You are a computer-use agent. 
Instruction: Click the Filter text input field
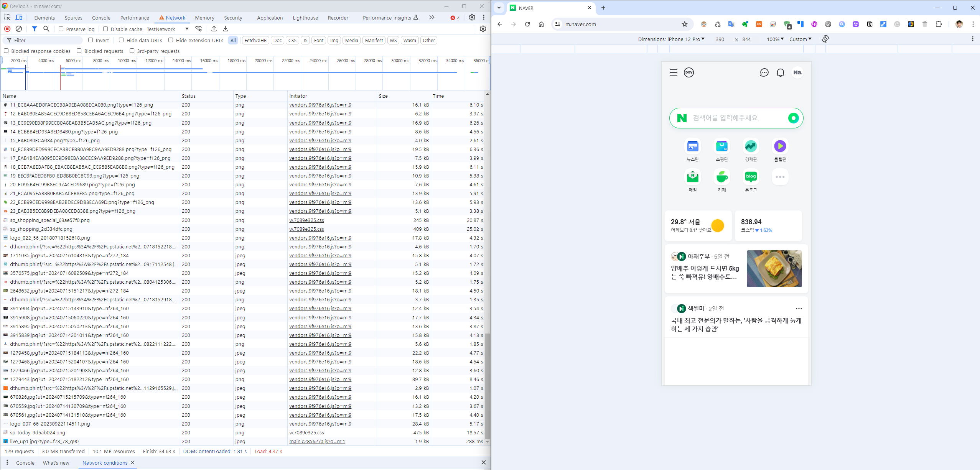point(46,40)
